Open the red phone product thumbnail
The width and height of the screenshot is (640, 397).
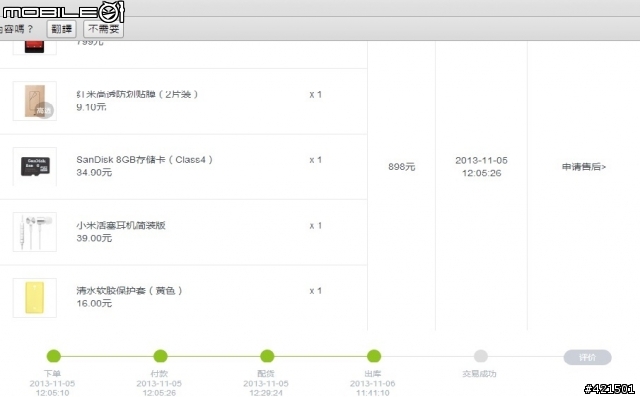(35, 47)
